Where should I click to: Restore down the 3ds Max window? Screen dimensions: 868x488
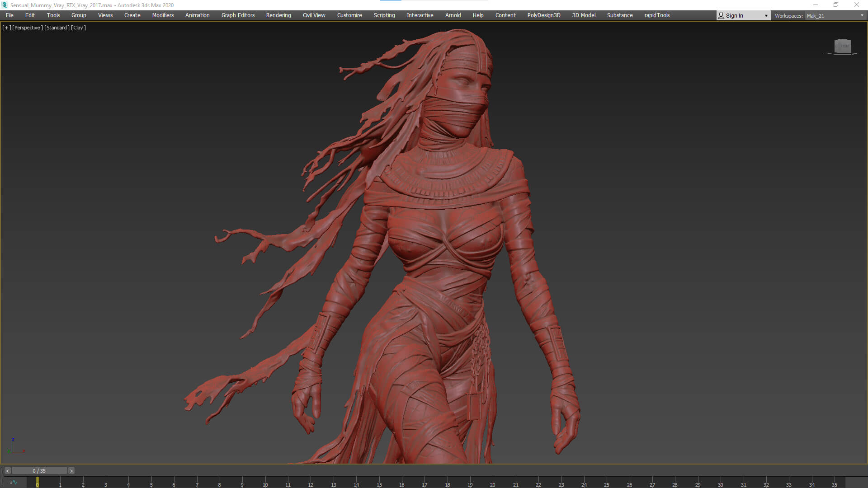tap(836, 5)
